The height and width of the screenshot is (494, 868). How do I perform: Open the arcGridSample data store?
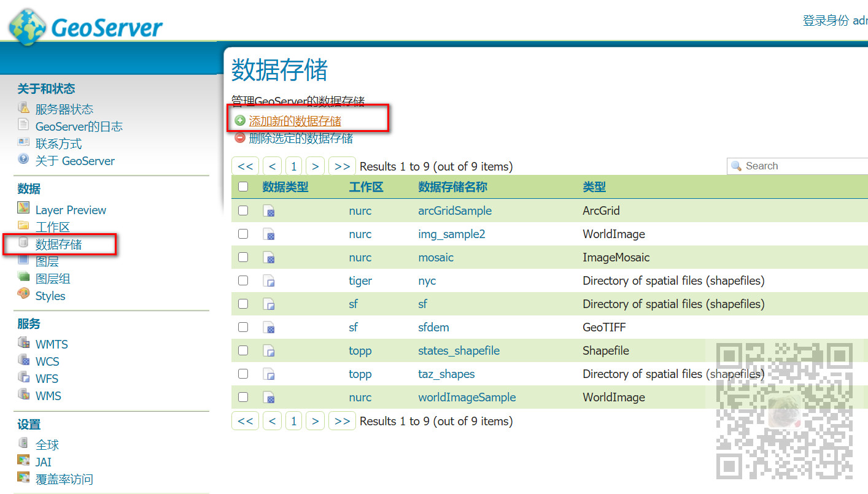coord(455,210)
